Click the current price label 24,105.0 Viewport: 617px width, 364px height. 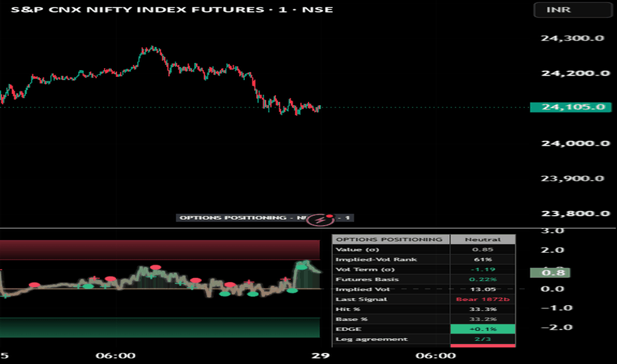coord(571,107)
